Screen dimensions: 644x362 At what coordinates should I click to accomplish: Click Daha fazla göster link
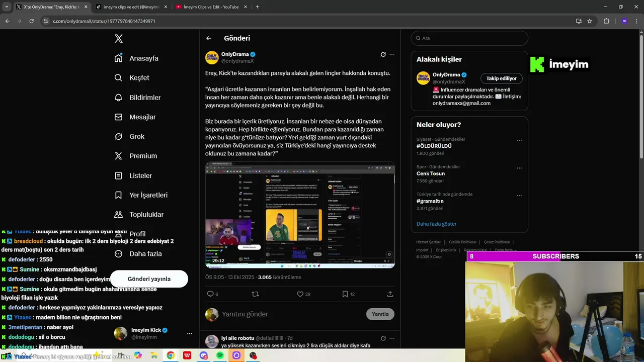pos(437,224)
